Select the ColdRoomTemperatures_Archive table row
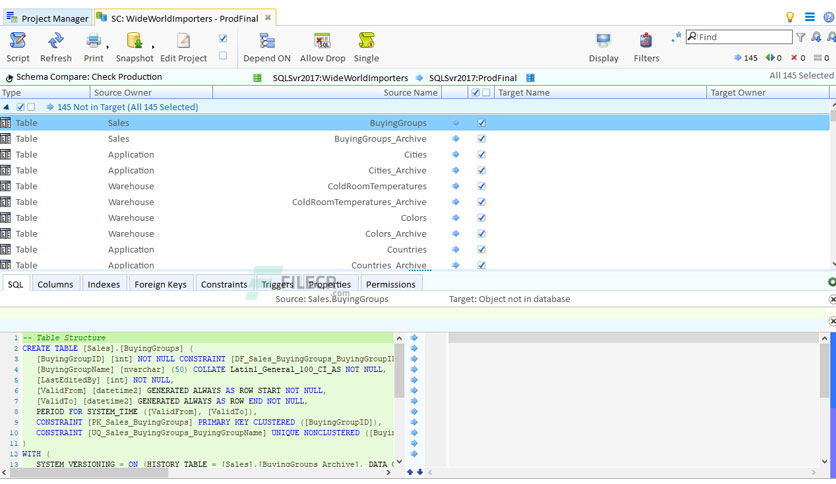This screenshot has width=836, height=484. 415,202
